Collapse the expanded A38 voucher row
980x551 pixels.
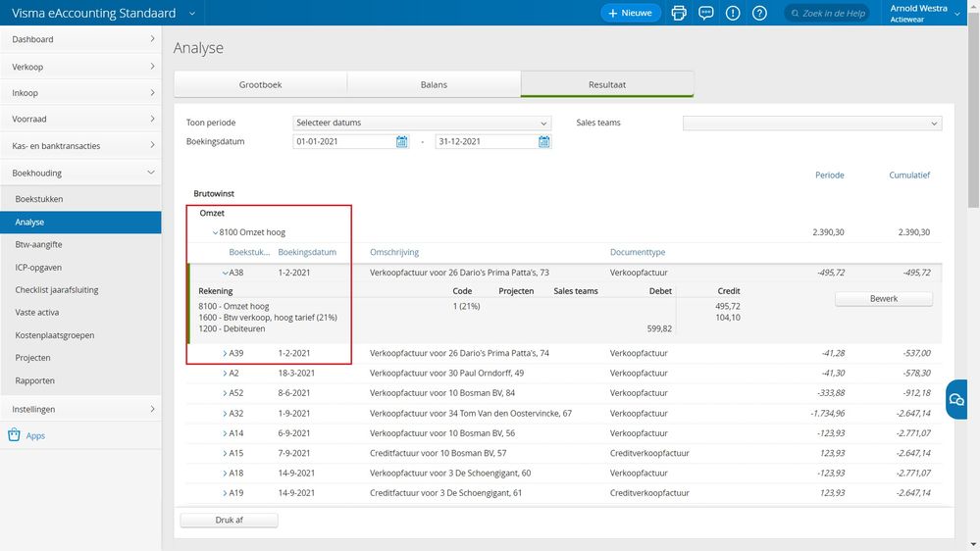[225, 273]
